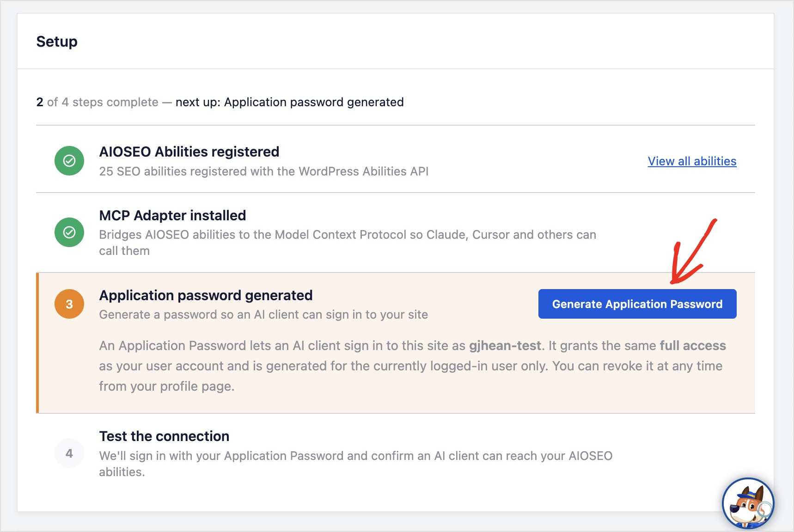Select the Application password generated heading
The height and width of the screenshot is (532, 794).
point(206,295)
